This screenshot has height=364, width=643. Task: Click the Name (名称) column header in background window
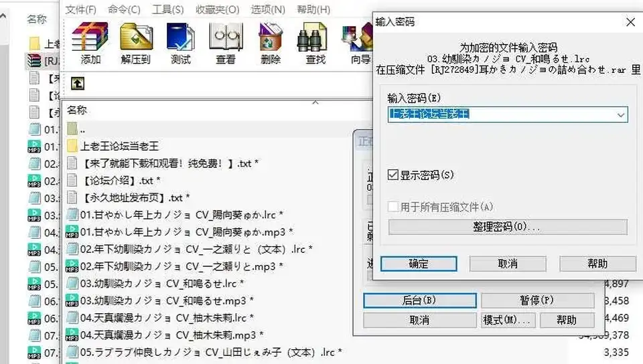37,19
